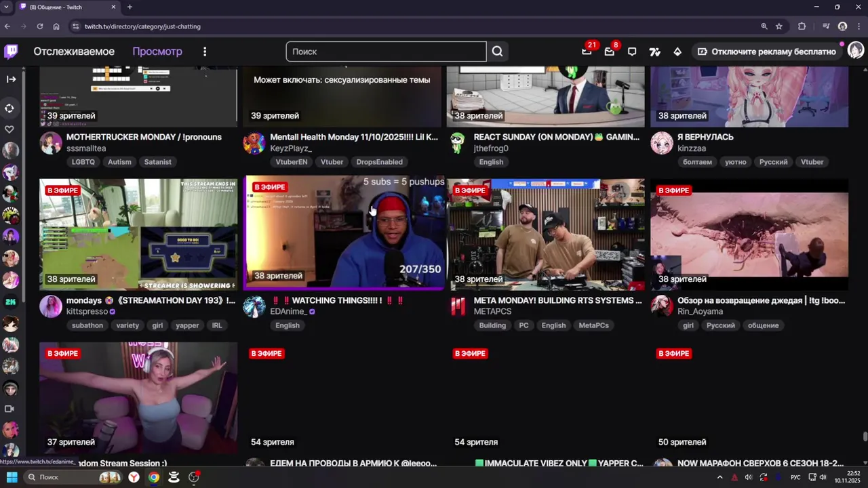868x488 pixels.
Task: Open Chrome three-dot menu
Action: (x=859, y=26)
